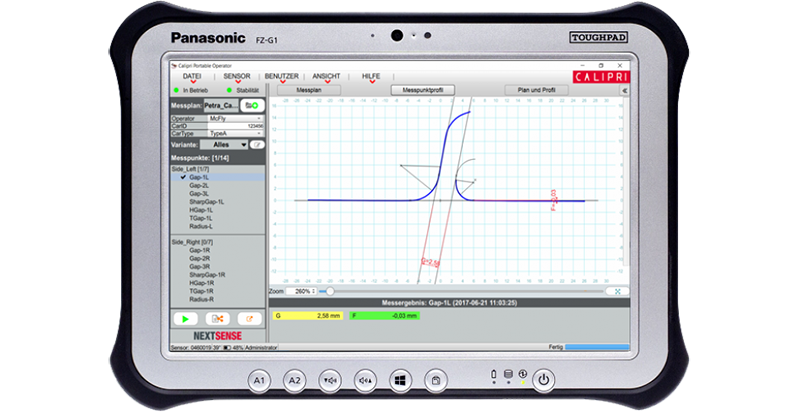Click the Fertig progress bar

click(x=597, y=347)
